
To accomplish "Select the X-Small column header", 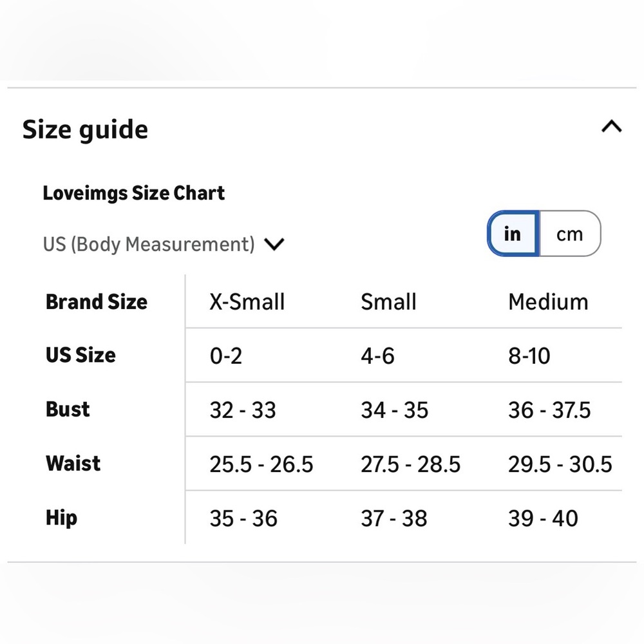I will tap(247, 302).
